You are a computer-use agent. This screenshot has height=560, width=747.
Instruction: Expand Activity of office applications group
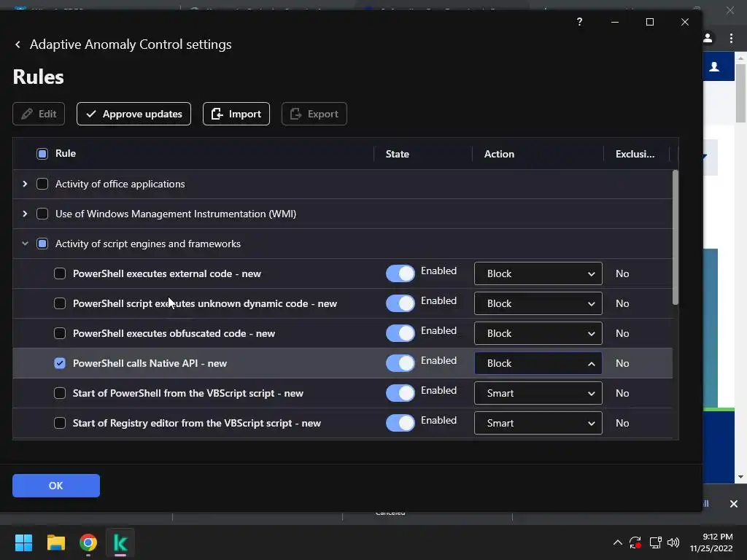25,184
